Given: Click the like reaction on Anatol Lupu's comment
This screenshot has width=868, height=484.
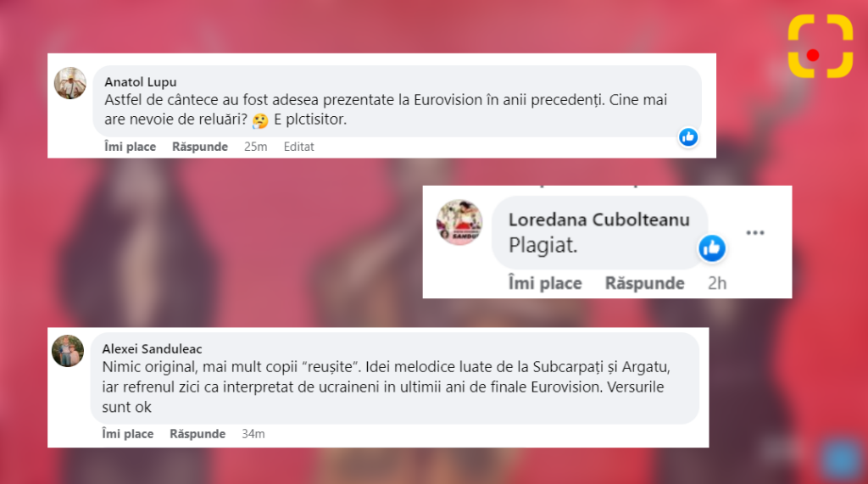Looking at the screenshot, I should (688, 136).
